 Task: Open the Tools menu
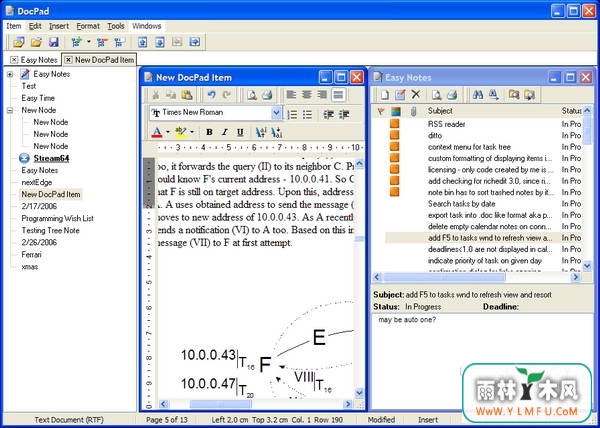tap(116, 26)
